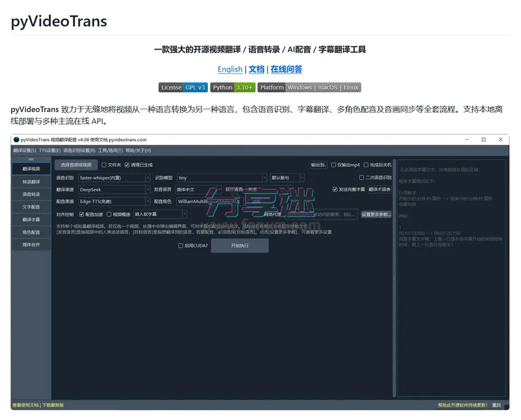Check the 二次语音识别 box

click(362, 177)
